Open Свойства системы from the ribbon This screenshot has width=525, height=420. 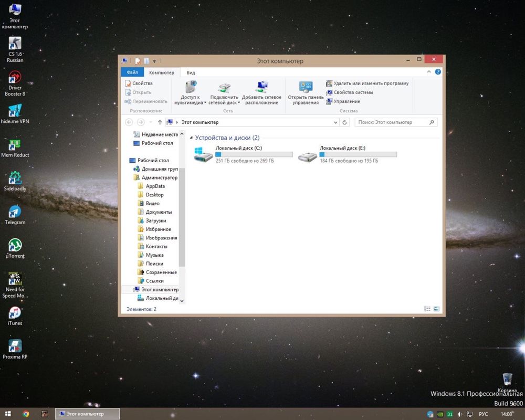350,92
